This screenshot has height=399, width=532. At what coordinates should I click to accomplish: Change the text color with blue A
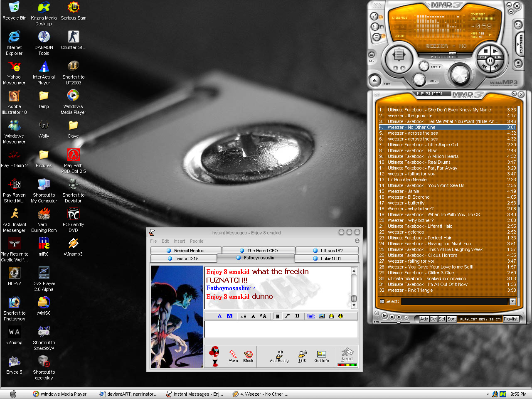tap(219, 316)
